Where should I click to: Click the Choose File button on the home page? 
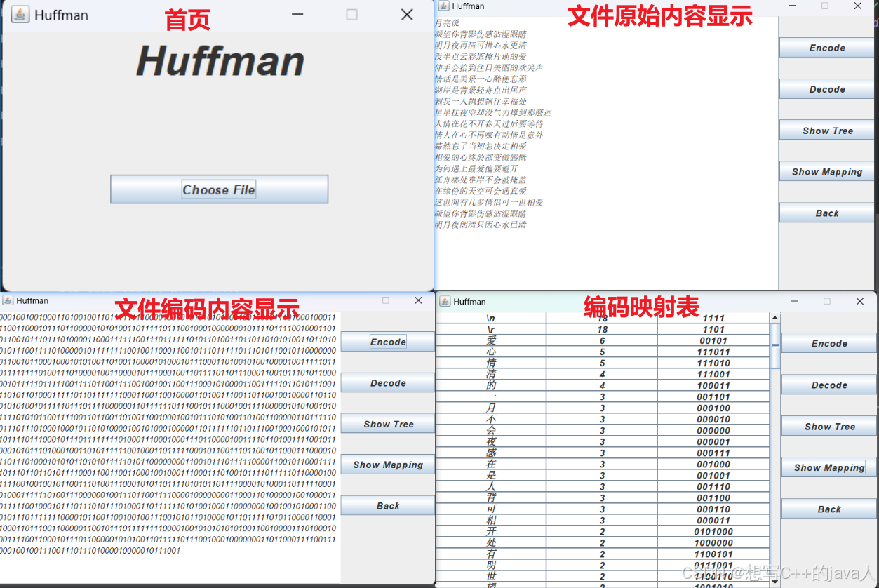pyautogui.click(x=218, y=189)
